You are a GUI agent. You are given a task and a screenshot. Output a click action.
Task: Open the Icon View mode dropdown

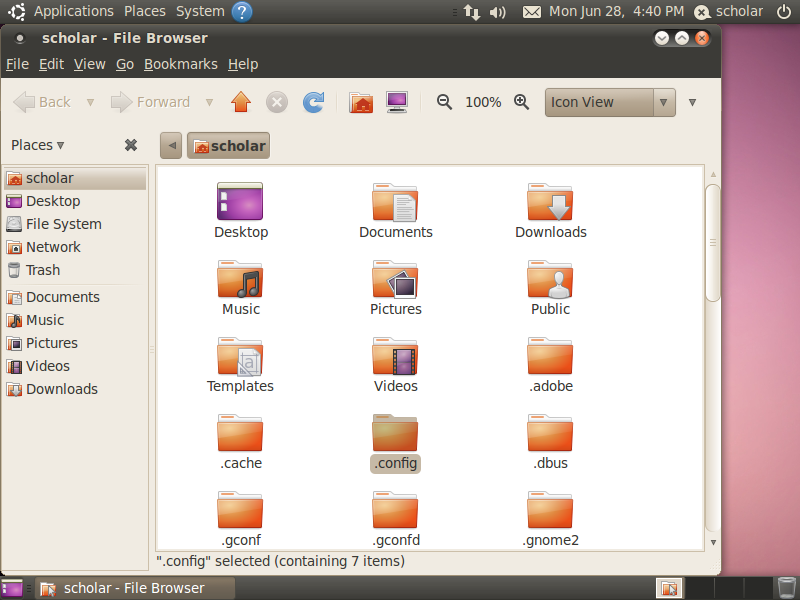click(x=610, y=102)
